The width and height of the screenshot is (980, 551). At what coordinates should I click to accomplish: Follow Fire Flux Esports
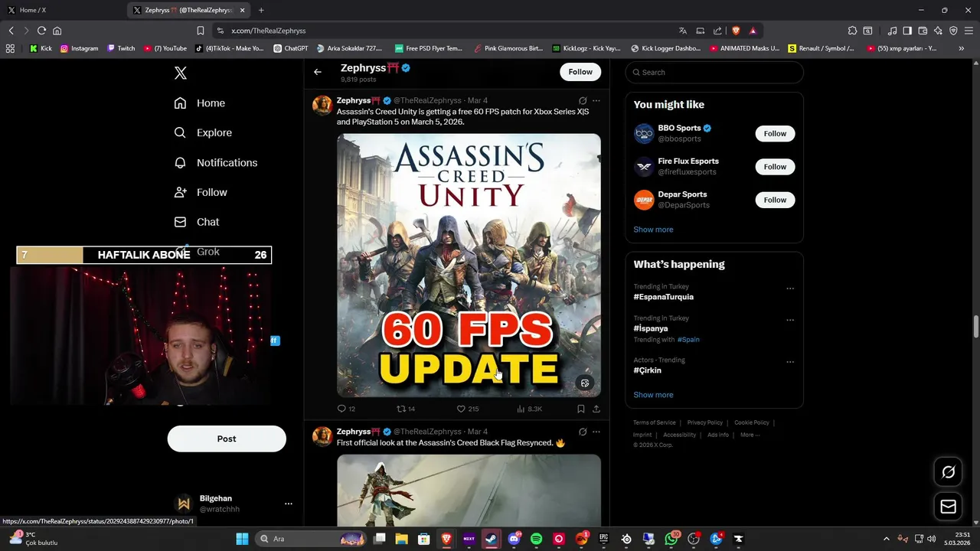(x=775, y=167)
